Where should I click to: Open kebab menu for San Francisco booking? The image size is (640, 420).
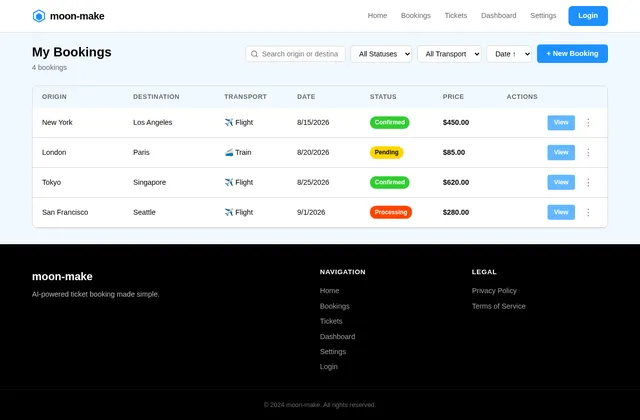588,212
